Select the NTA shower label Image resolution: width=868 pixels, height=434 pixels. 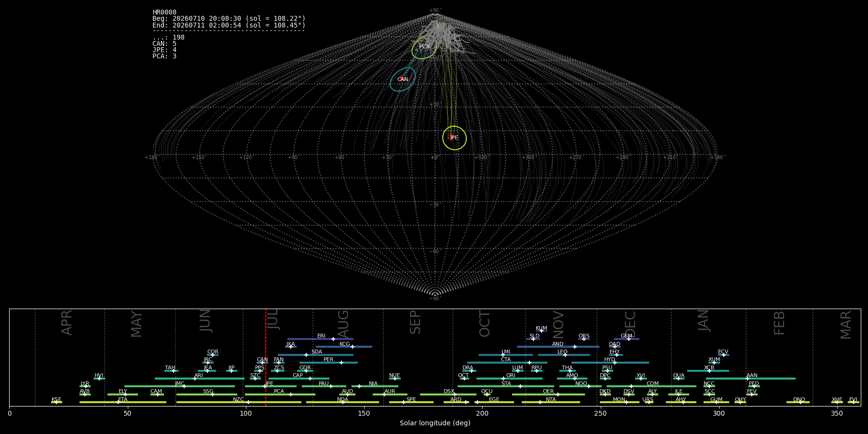click(x=551, y=400)
